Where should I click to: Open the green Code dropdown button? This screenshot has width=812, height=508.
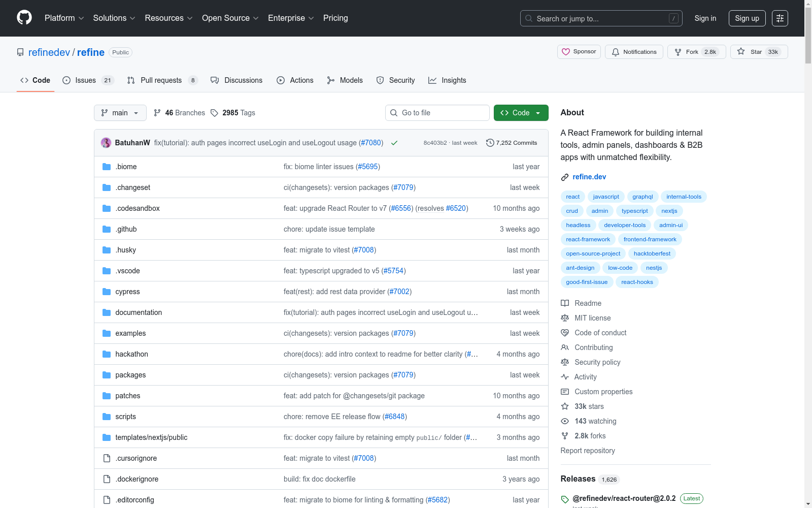tap(521, 113)
